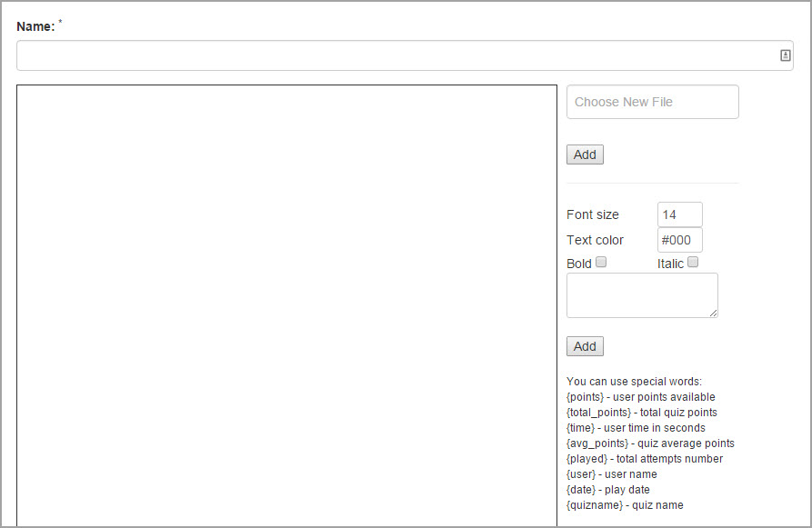Viewport: 812px width, 528px height.
Task: Click Add button below the text area
Action: tap(585, 346)
